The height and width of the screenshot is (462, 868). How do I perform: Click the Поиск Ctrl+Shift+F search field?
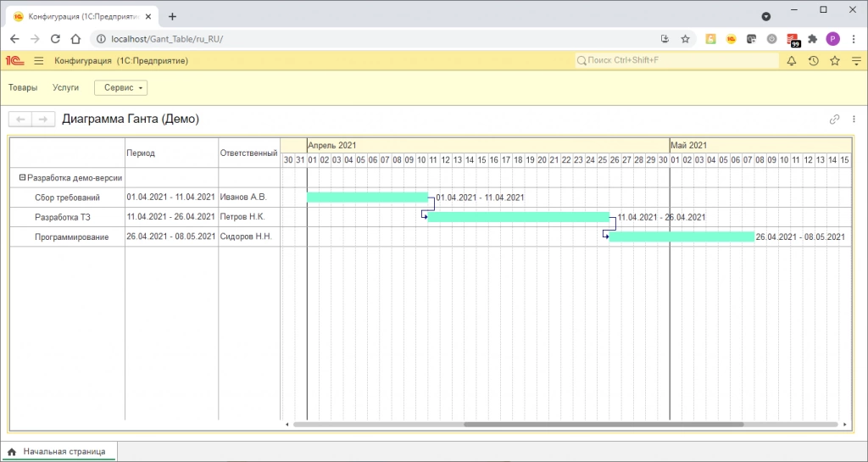point(676,60)
